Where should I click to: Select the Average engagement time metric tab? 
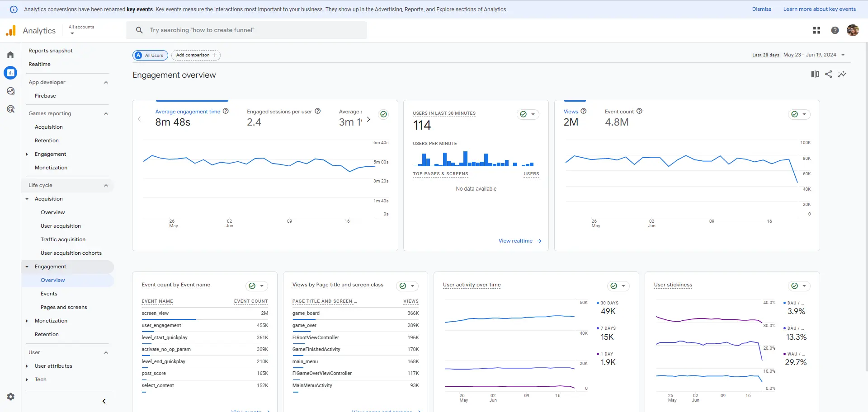tap(192, 117)
